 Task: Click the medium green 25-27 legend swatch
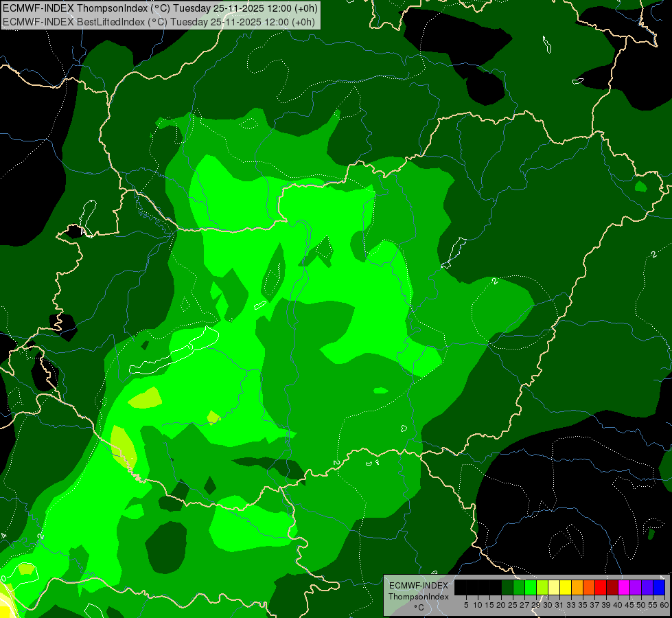click(x=519, y=587)
